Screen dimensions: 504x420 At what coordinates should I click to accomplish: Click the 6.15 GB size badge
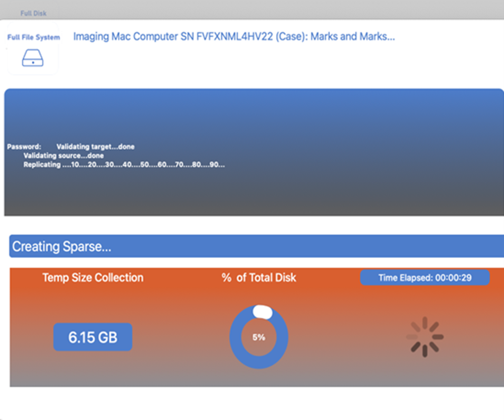(93, 337)
